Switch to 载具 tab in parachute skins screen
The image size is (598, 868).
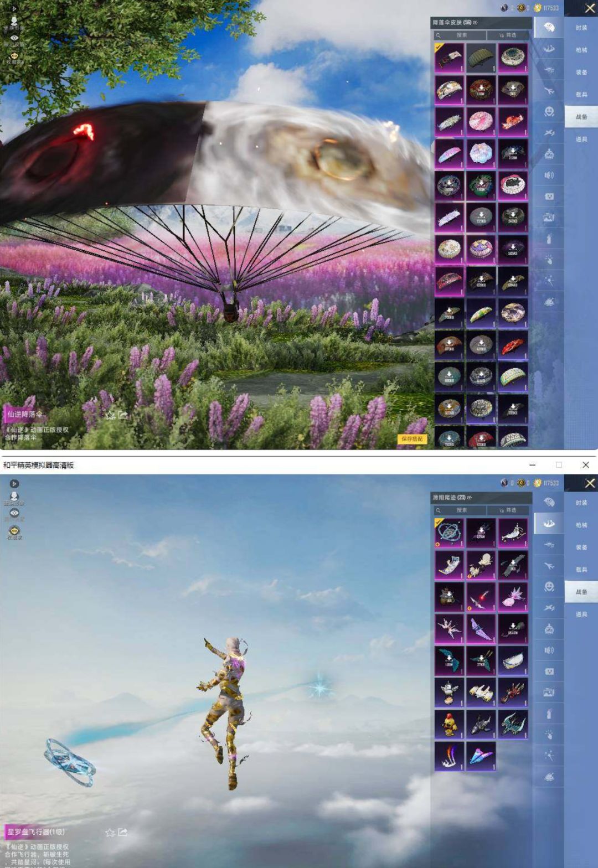tap(581, 94)
